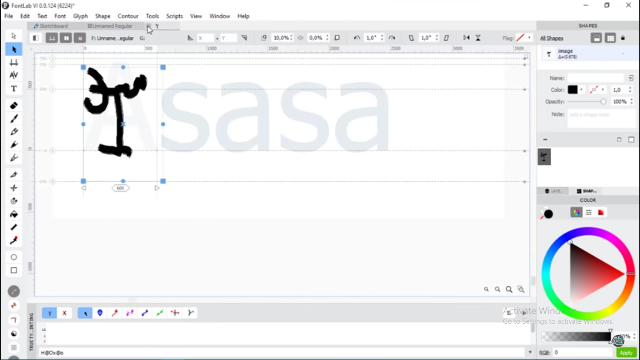Select the Scissors cross tool
This screenshot has width=640, height=360.
(13, 188)
